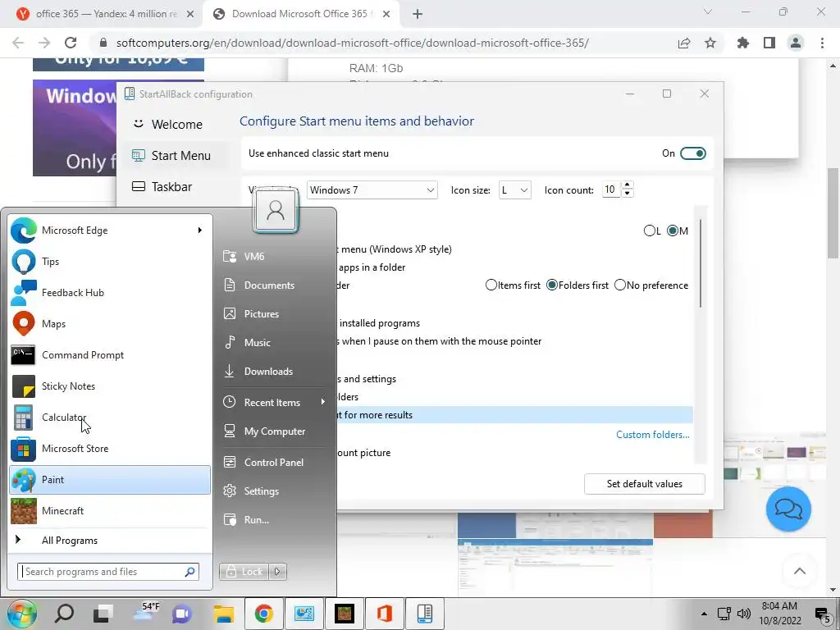Click Search programs and files field
The width and height of the screenshot is (840, 630).
[108, 572]
